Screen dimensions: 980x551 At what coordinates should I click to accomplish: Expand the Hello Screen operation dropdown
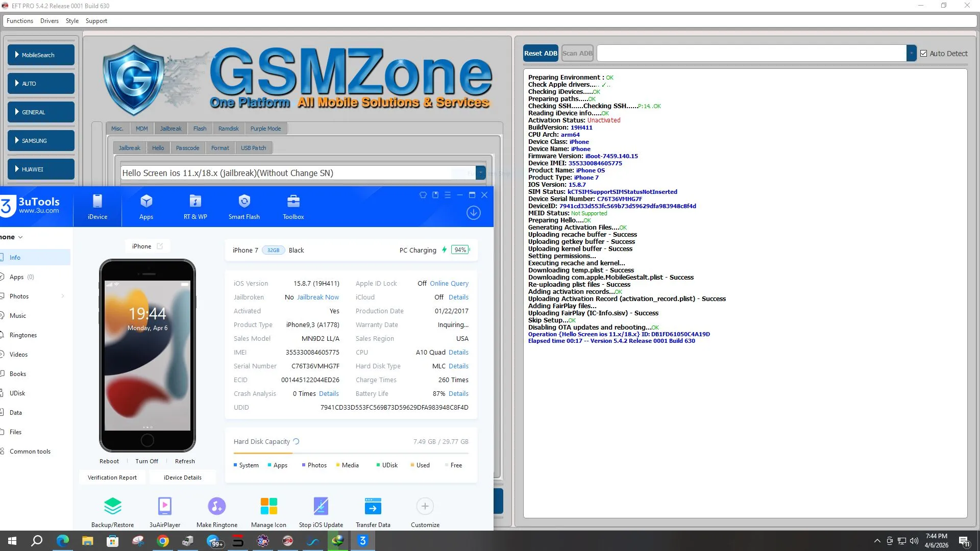point(480,173)
